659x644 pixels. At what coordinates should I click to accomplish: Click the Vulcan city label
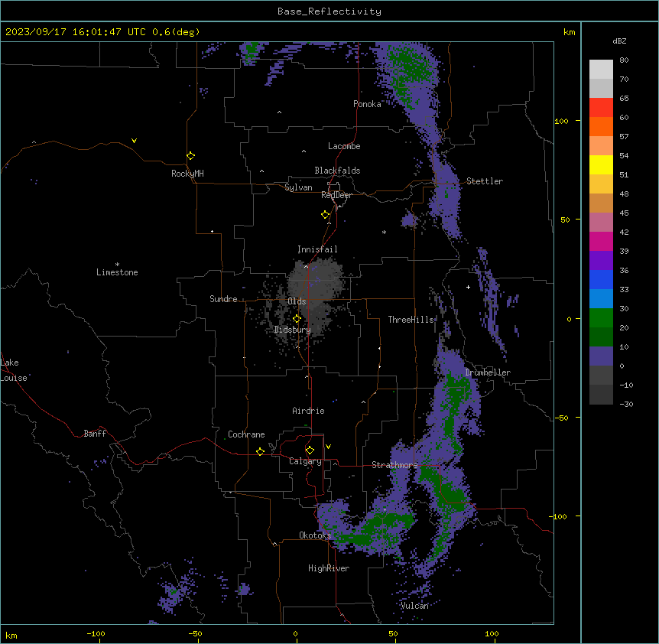pos(414,606)
